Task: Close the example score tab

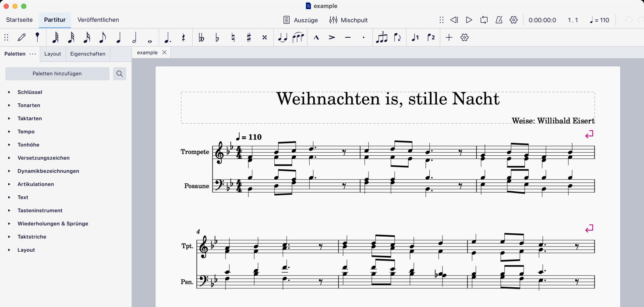Action: [164, 53]
